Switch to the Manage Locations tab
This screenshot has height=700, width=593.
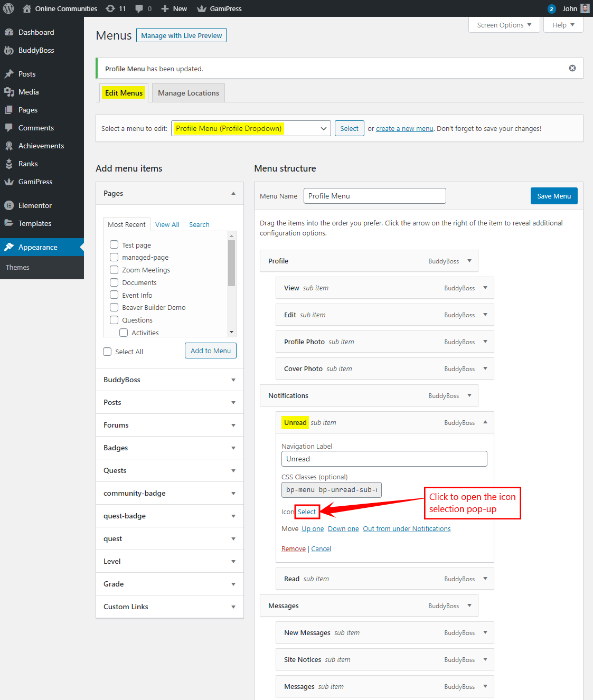(188, 93)
